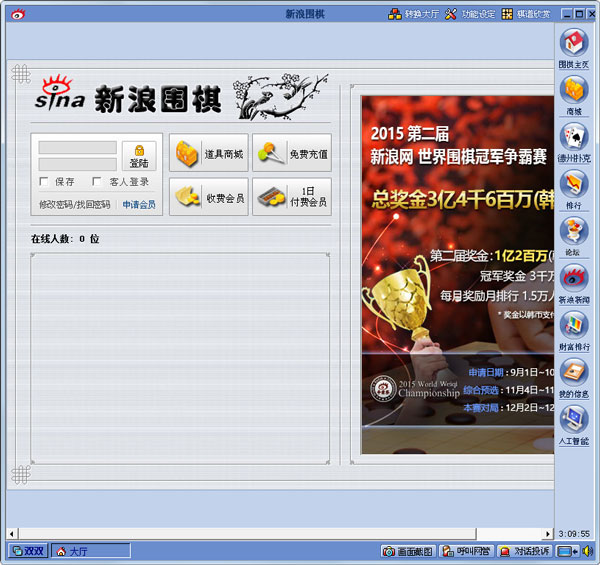Maximize the 新浪围棋 window
This screenshot has height=565, width=600.
tap(580, 14)
